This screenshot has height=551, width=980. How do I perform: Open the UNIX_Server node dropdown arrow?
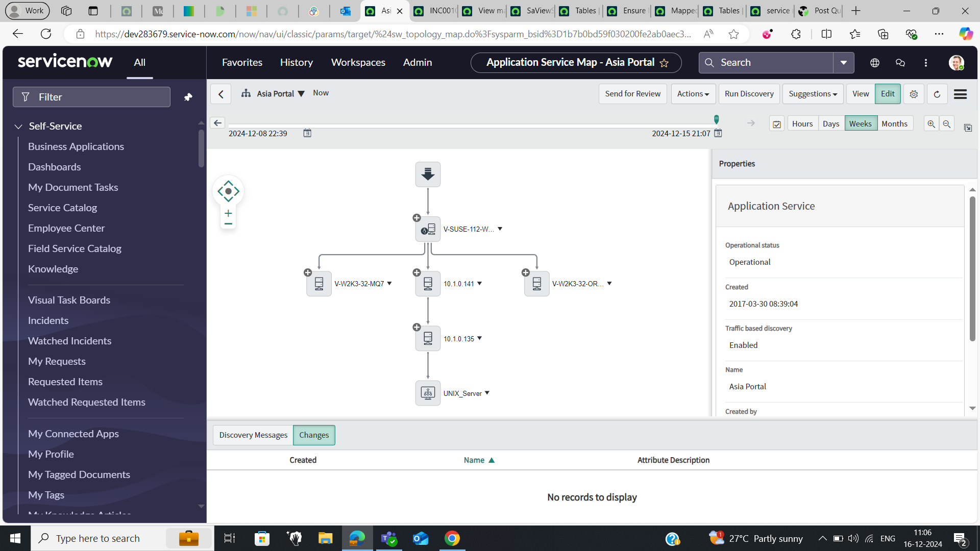tap(487, 393)
